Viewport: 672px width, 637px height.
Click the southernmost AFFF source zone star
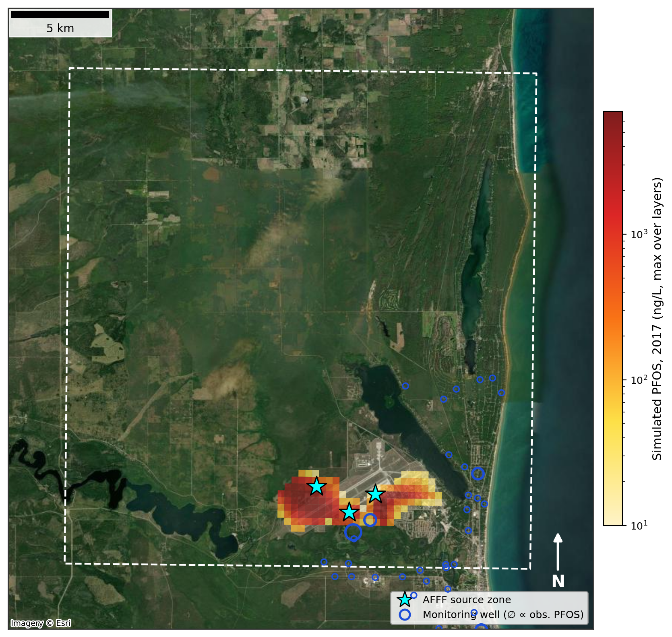tap(349, 512)
